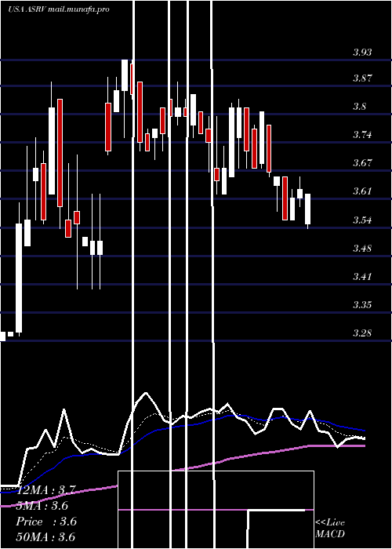The width and height of the screenshot is (392, 549).
Task: Click the 3.8 price axis label
Action: click(x=359, y=107)
